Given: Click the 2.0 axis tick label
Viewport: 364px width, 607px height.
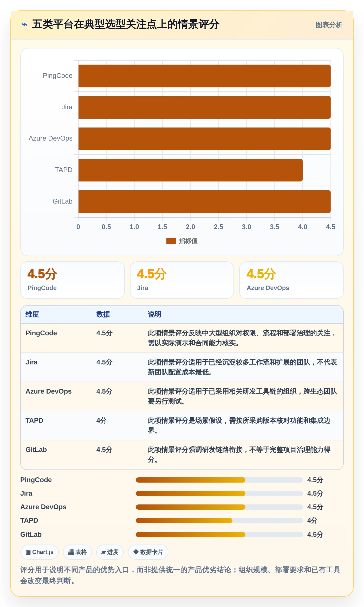Looking at the screenshot, I should 190,227.
